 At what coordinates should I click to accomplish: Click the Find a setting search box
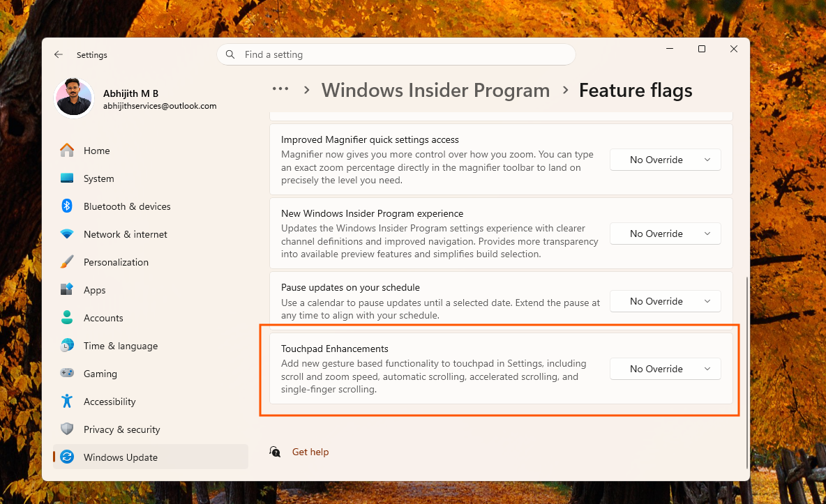click(396, 54)
